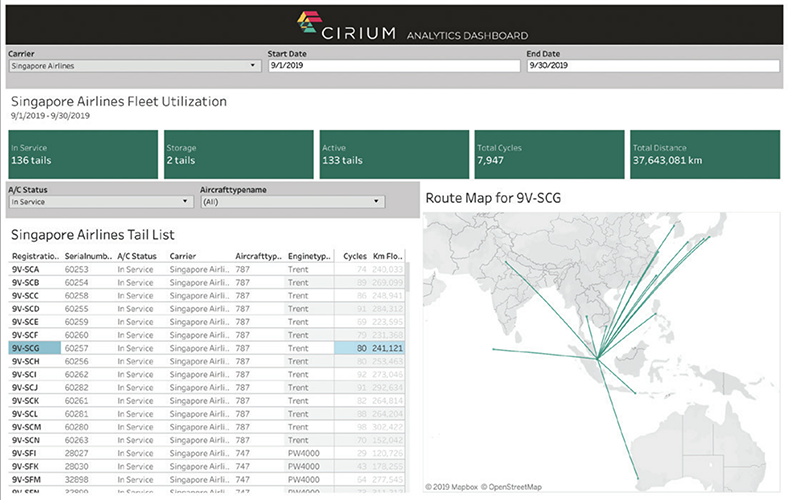788x500 pixels.
Task: Sort by the Cycles column header
Action: 354,256
